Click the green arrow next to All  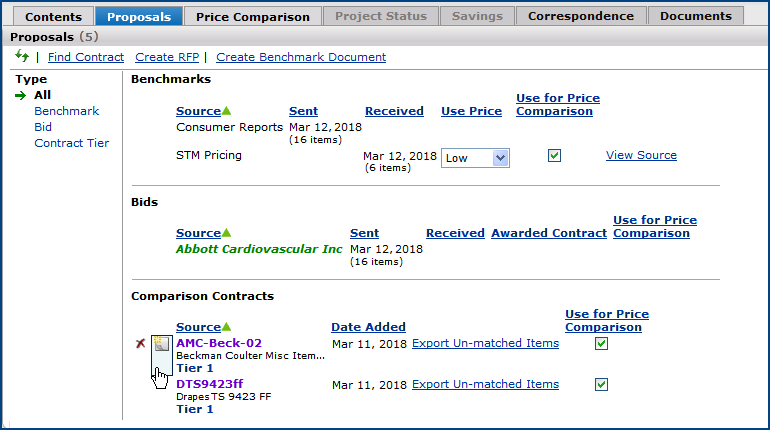tap(21, 95)
